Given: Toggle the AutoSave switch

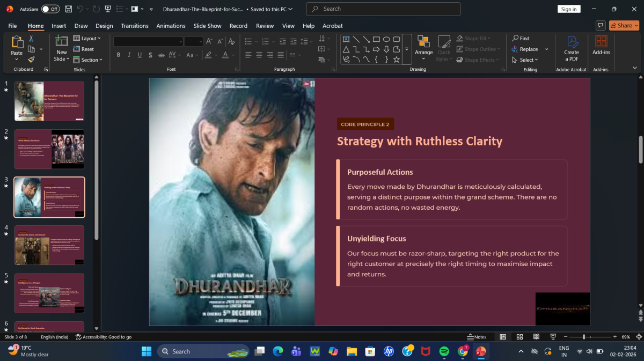Looking at the screenshot, I should (x=50, y=9).
